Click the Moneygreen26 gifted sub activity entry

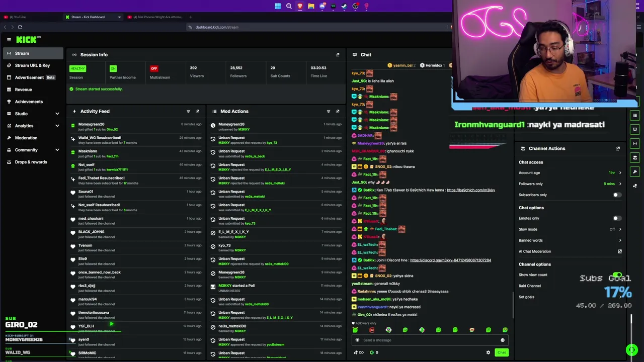[x=136, y=127]
